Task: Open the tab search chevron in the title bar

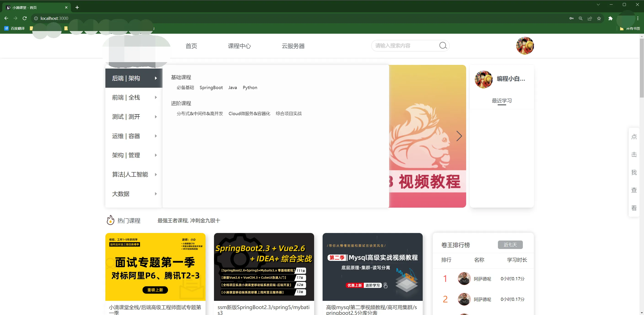Action: click(598, 5)
